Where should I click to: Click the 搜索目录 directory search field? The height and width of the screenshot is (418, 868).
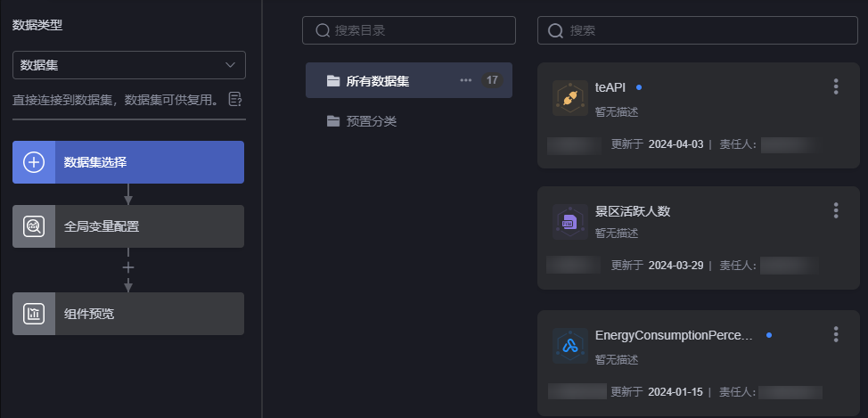pyautogui.click(x=409, y=30)
